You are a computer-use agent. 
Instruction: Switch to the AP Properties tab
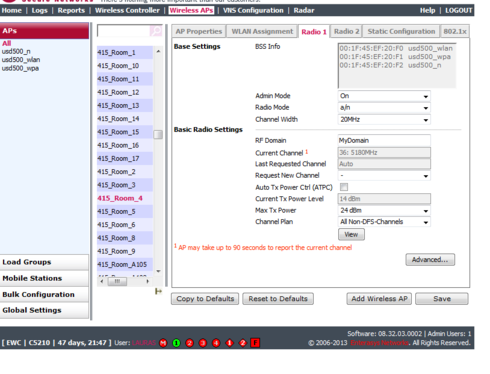coord(199,31)
